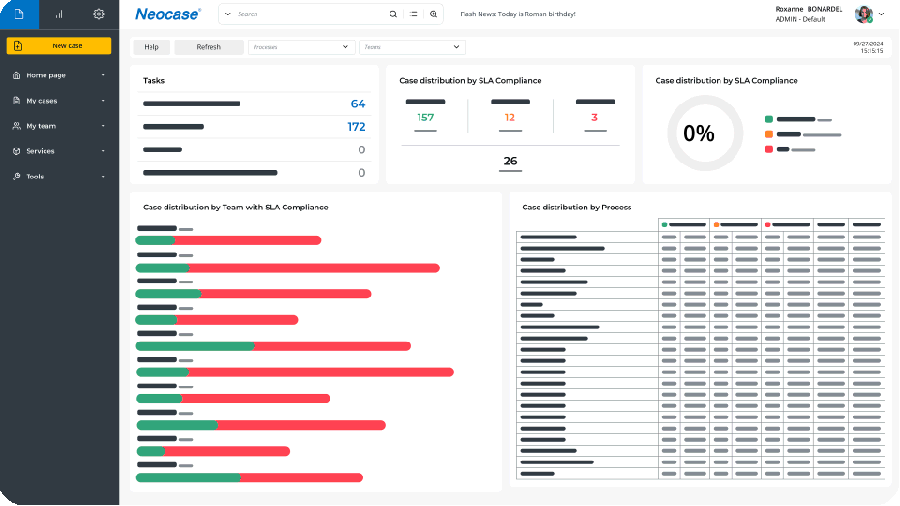
Task: Open the user menu chevron beside avatar
Action: click(x=882, y=14)
